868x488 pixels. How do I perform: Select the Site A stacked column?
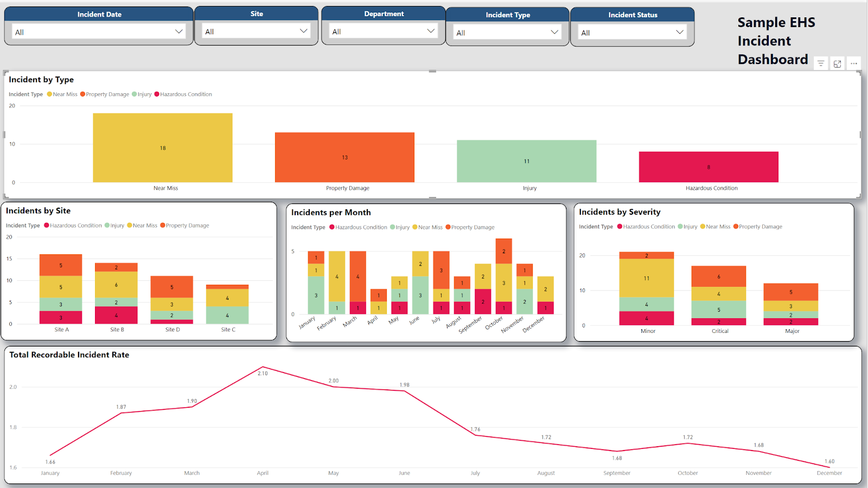(60, 287)
